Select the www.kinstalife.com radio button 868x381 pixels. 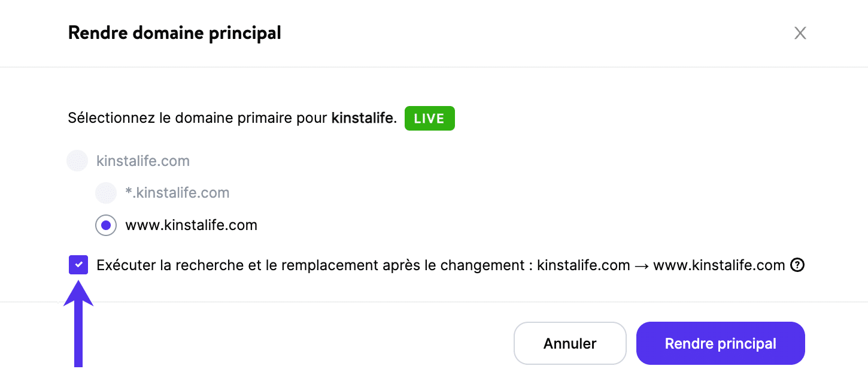tap(106, 225)
